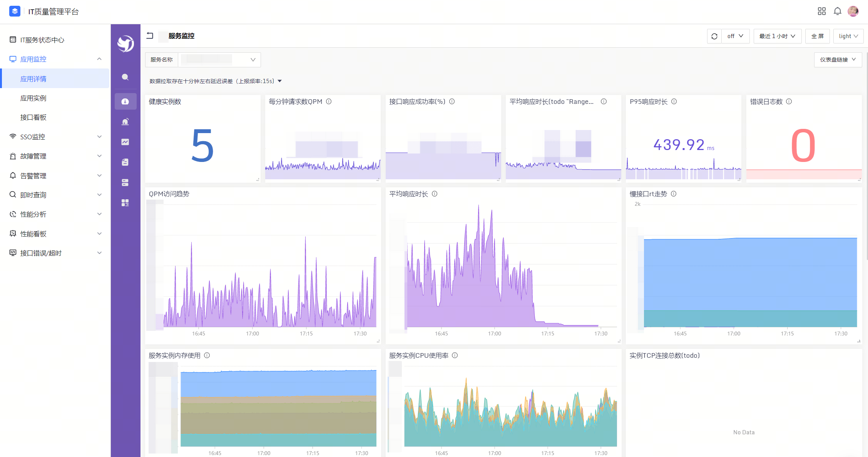Click the white bird logo in purple sidebar
This screenshot has width=868, height=457.
coord(125,43)
